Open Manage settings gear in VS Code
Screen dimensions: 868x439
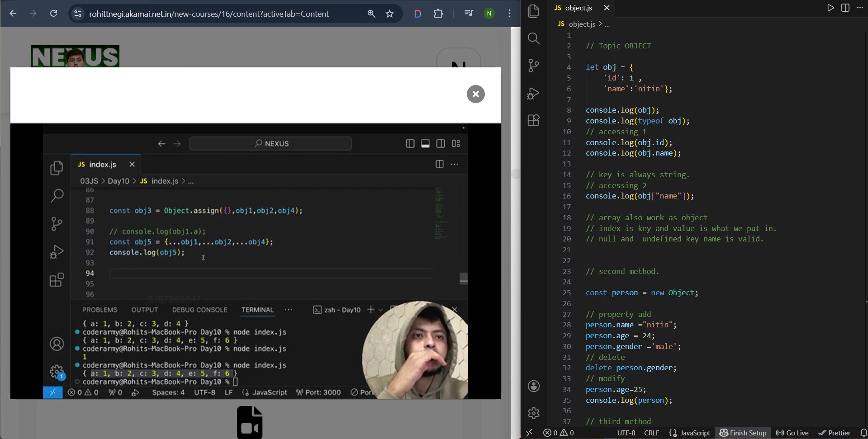534,413
